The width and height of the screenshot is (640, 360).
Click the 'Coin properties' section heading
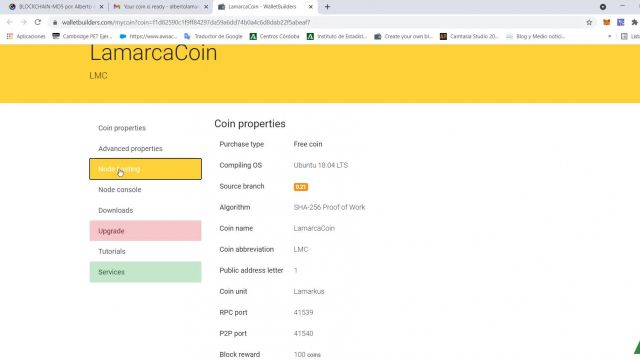click(x=250, y=124)
